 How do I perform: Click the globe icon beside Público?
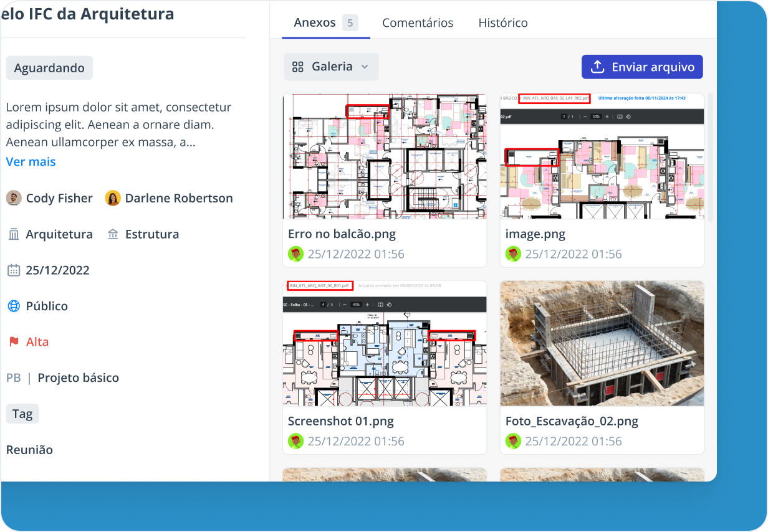(x=14, y=306)
